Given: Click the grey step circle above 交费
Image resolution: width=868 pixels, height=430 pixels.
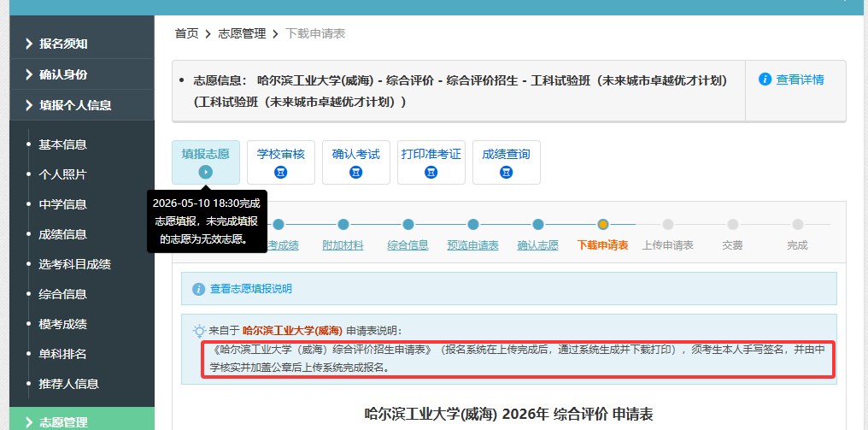Looking at the screenshot, I should [732, 225].
